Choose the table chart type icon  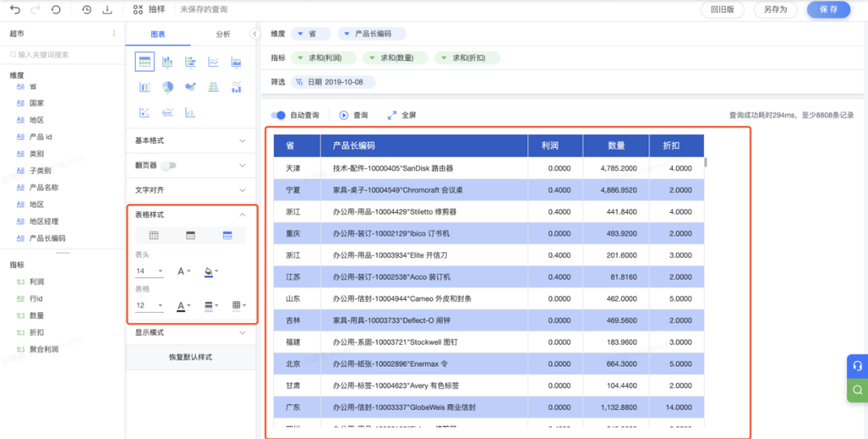tap(145, 62)
